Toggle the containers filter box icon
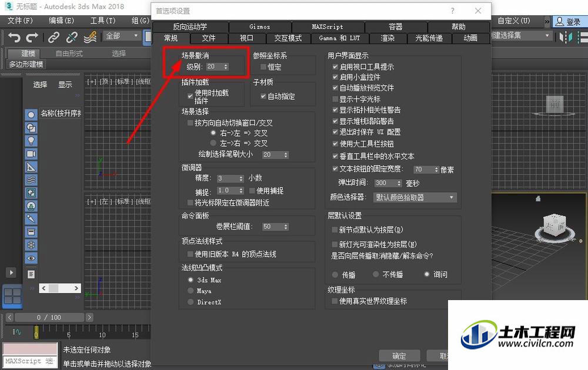 pos(31,232)
